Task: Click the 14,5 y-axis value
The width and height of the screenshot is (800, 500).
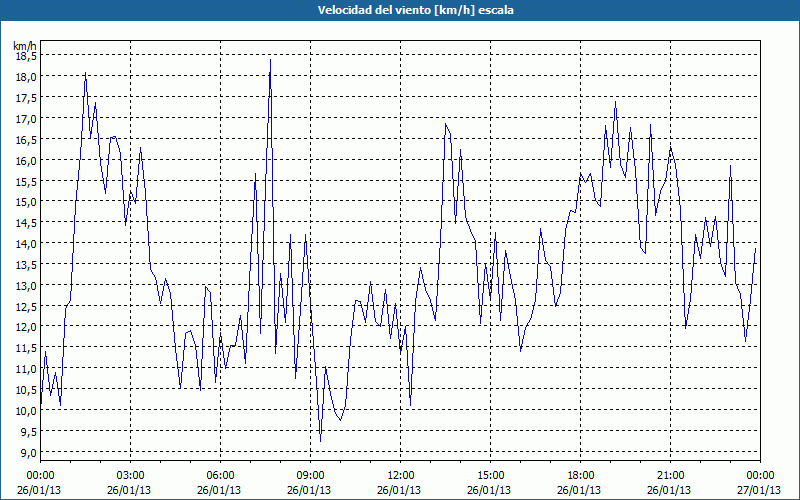Action: point(26,222)
